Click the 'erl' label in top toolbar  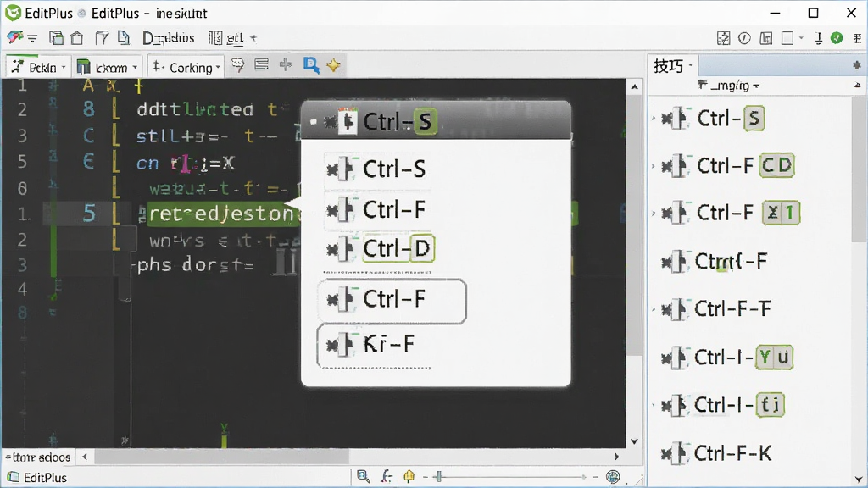tap(235, 37)
